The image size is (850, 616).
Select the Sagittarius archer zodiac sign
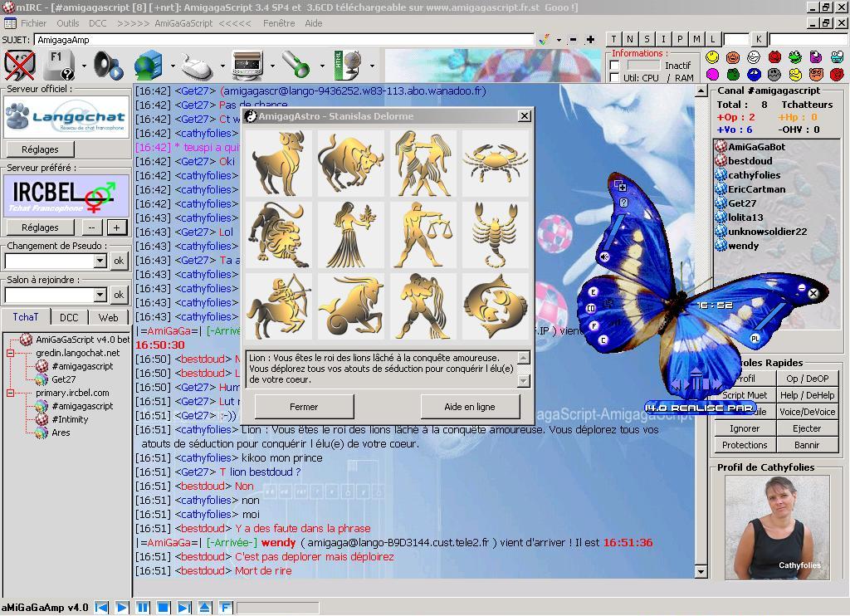click(x=279, y=306)
